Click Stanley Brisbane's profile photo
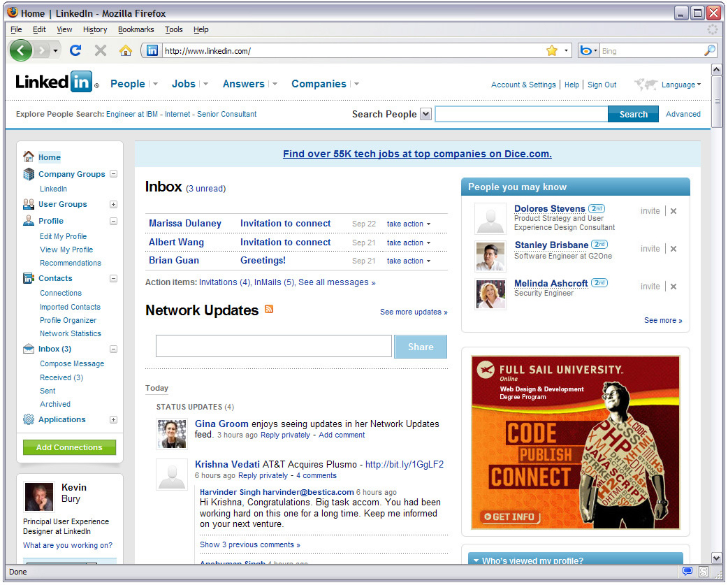 click(x=490, y=256)
